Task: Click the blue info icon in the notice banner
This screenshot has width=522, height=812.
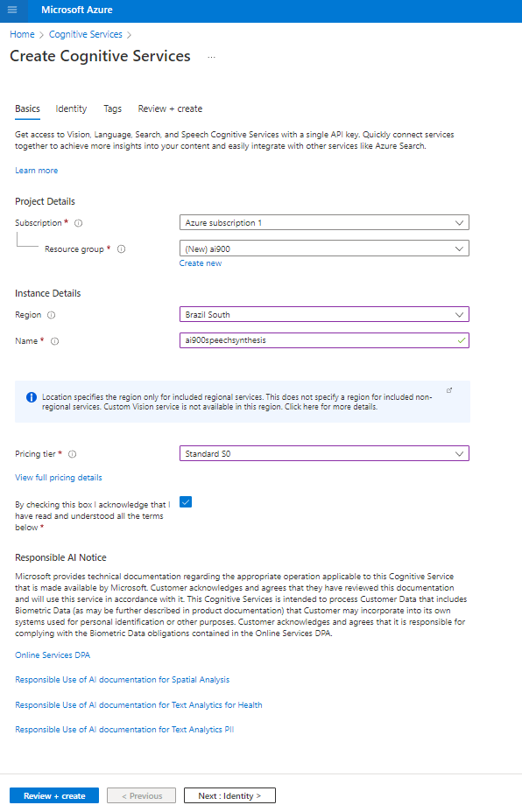Action: (x=31, y=396)
